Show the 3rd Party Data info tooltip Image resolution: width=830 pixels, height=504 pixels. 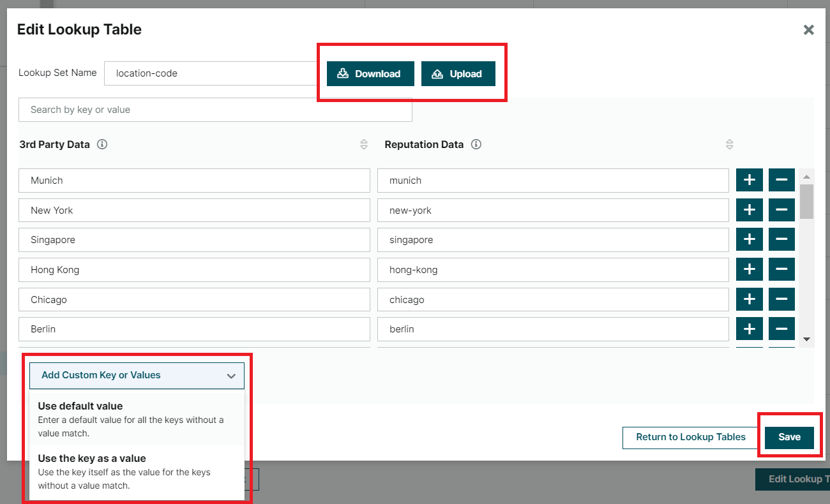[102, 144]
